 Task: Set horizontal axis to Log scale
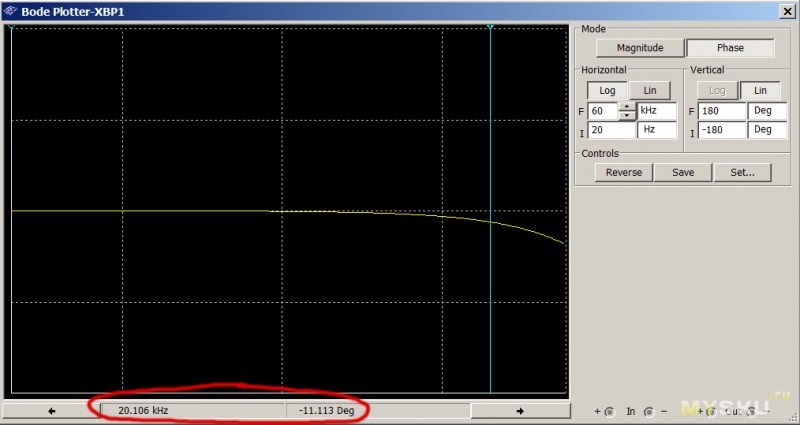click(608, 90)
